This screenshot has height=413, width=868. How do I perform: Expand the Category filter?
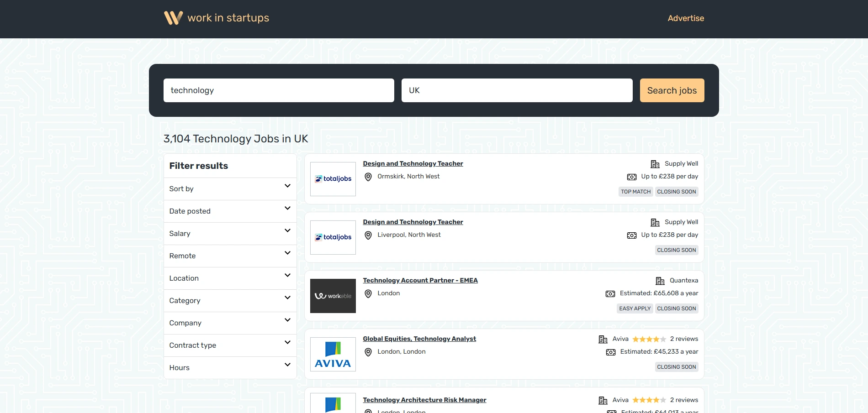tap(230, 301)
